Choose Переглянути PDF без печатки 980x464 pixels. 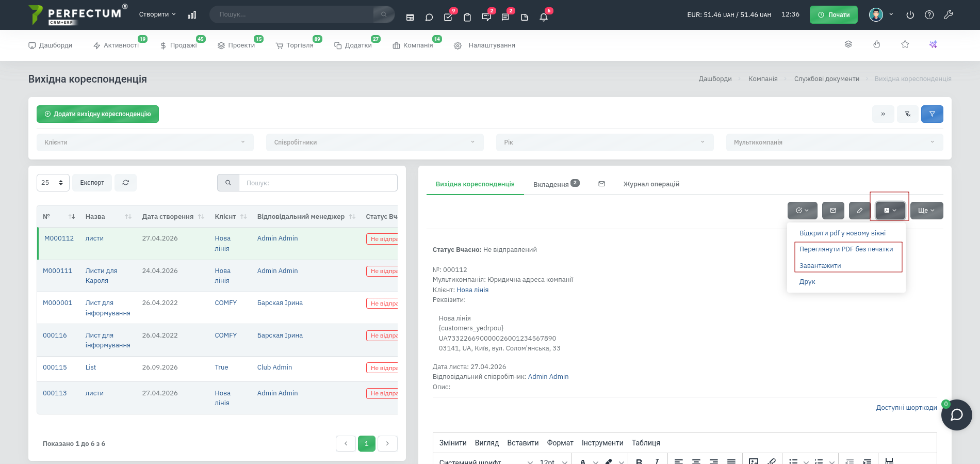(846, 249)
